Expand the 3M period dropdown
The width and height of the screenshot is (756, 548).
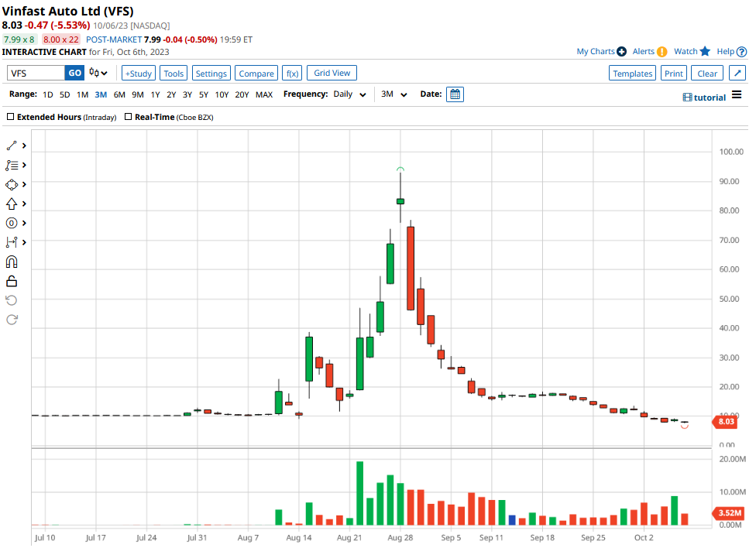click(x=394, y=94)
